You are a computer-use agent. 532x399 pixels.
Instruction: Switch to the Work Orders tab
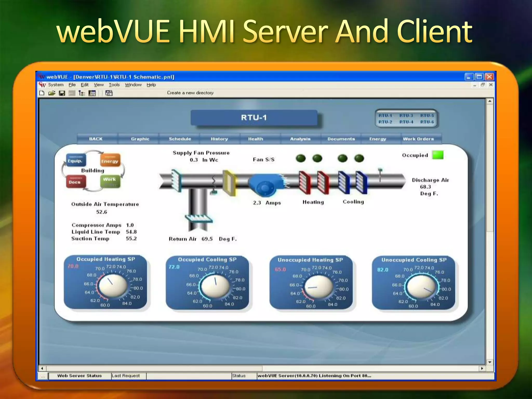(418, 139)
